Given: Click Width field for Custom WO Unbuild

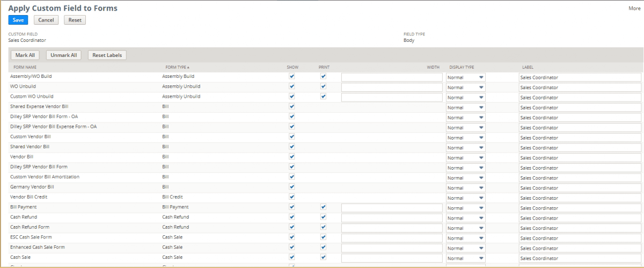Looking at the screenshot, I should (392, 97).
